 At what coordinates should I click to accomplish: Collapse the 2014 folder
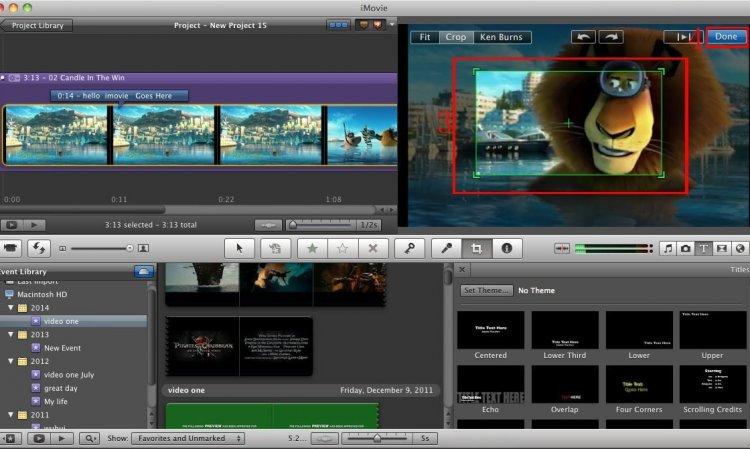[11, 308]
